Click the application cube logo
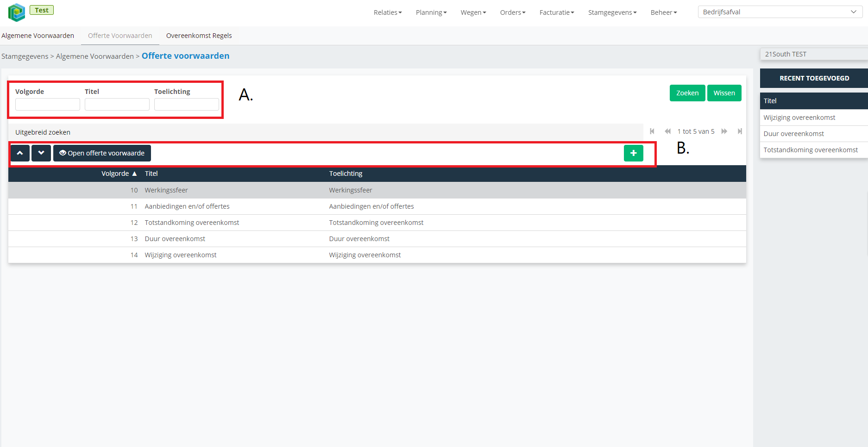 [17, 12]
